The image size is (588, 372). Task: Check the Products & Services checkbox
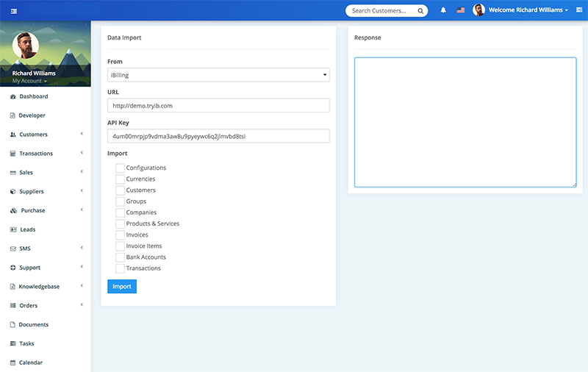tap(120, 224)
